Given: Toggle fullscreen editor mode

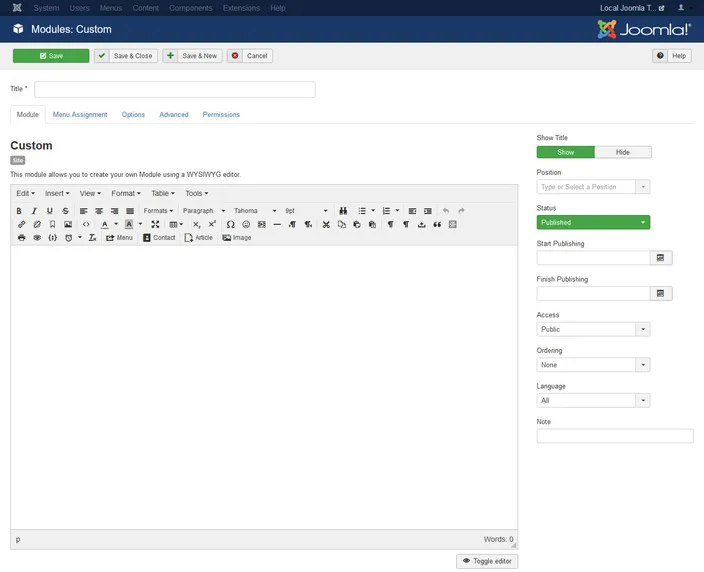Looking at the screenshot, I should coord(155,224).
